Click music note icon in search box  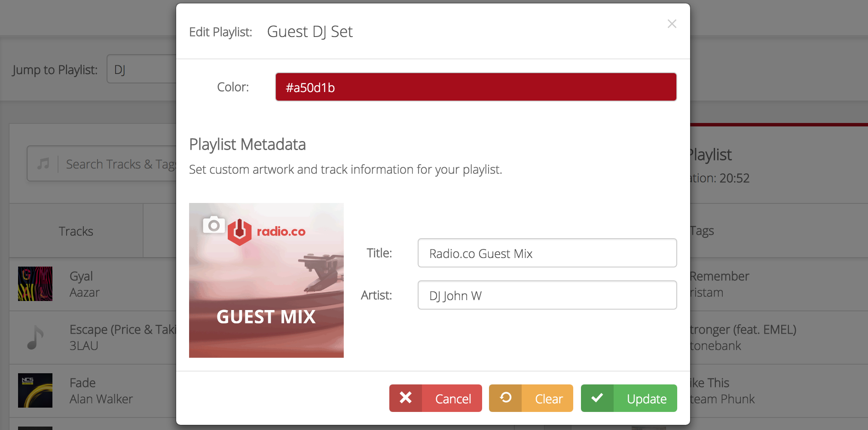pos(43,164)
